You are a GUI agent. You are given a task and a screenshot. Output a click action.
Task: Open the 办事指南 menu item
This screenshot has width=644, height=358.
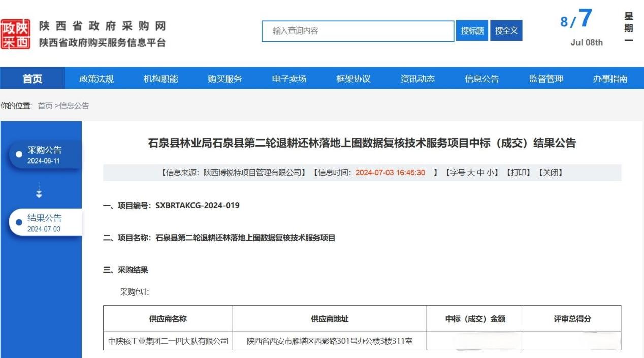610,79
